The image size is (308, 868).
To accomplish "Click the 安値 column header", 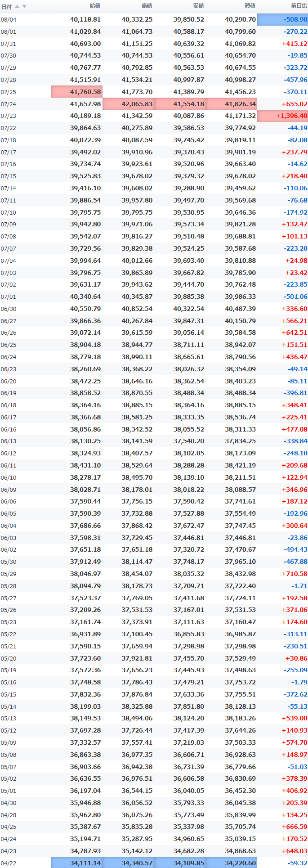I will click(x=198, y=6).
